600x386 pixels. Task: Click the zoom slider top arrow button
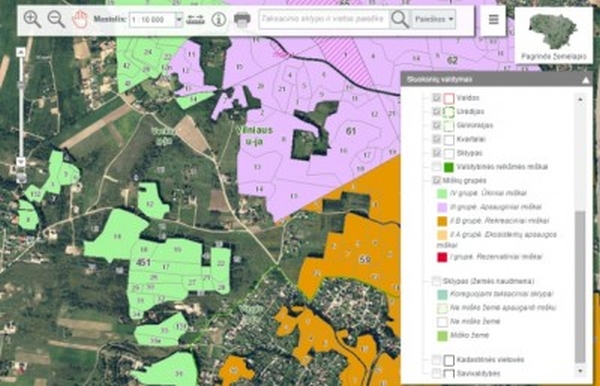(21, 52)
